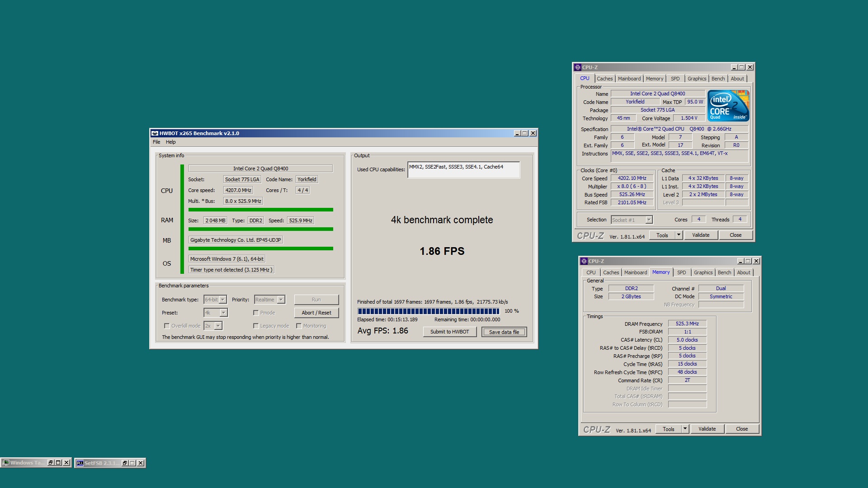
Task: Select Graphics tab in bottom CPU-Z
Action: pos(703,272)
